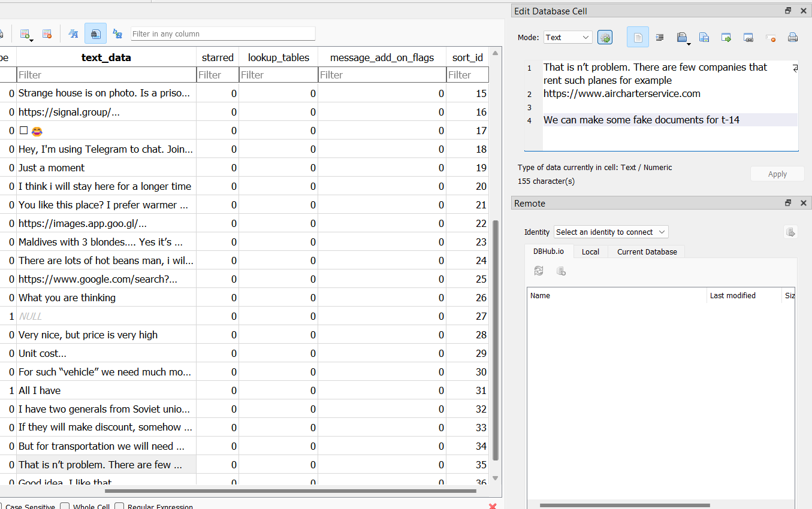Click the refresh icon in Remote panel

click(539, 271)
